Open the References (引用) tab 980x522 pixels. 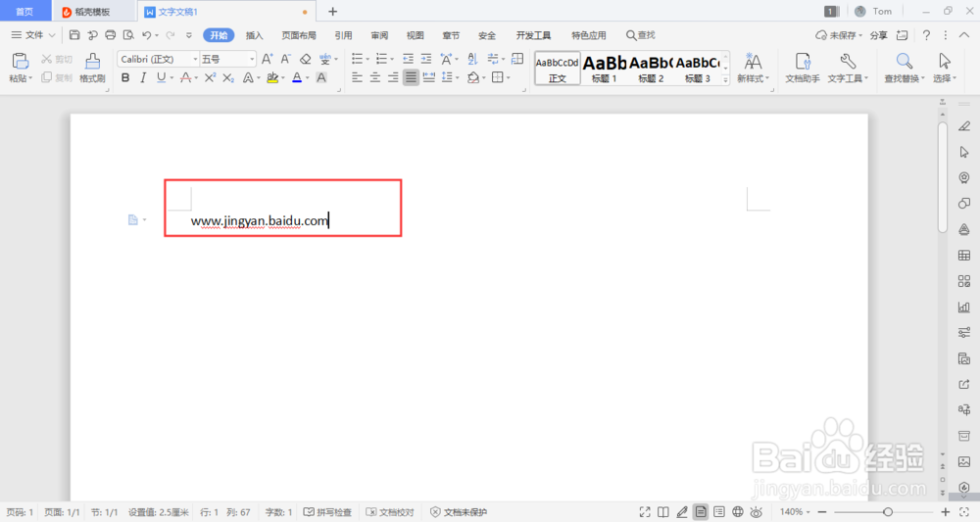(343, 35)
